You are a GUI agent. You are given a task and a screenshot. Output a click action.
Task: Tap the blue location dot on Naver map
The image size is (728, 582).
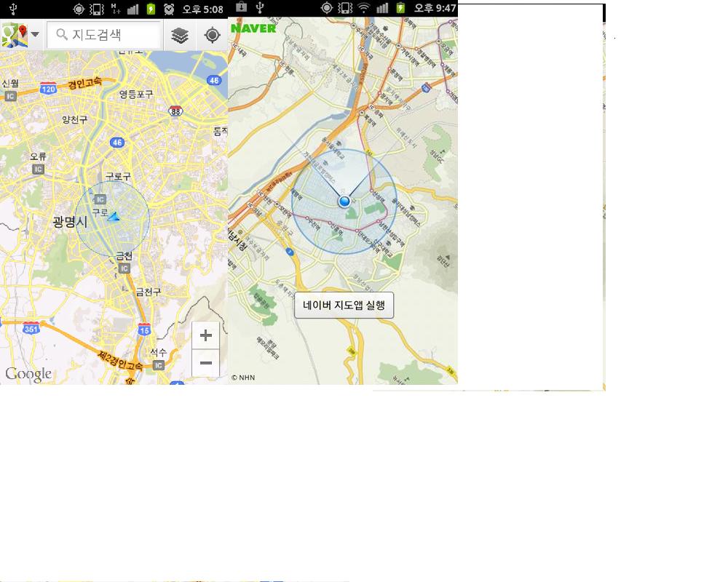(344, 202)
